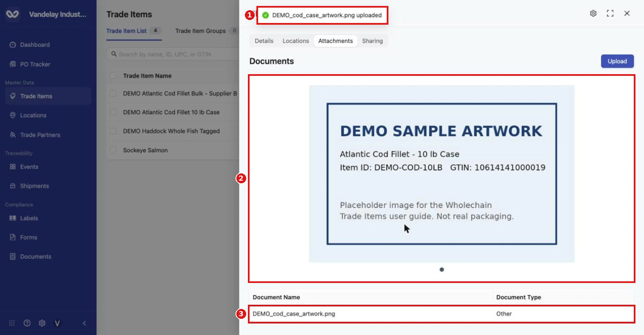Check DEMO Atlantic Cod Fillet Bulk row
This screenshot has height=335, width=644.
pos(113,93)
